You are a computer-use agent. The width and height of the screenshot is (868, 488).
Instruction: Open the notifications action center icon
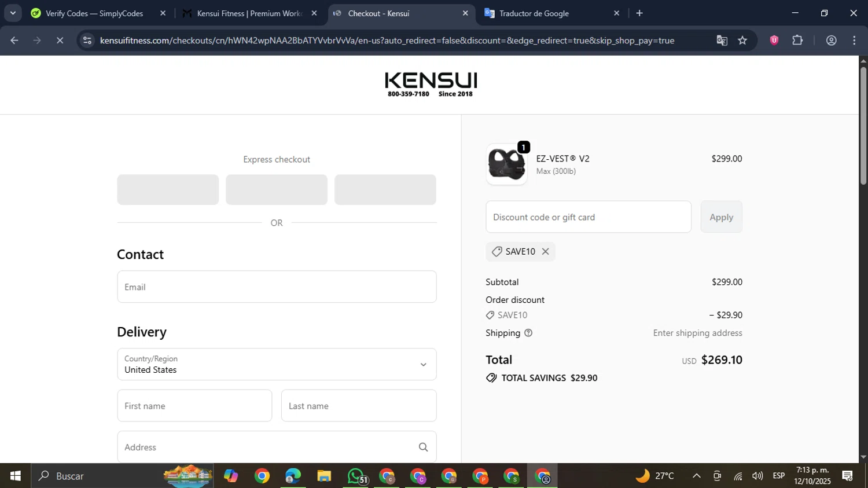[848, 476]
